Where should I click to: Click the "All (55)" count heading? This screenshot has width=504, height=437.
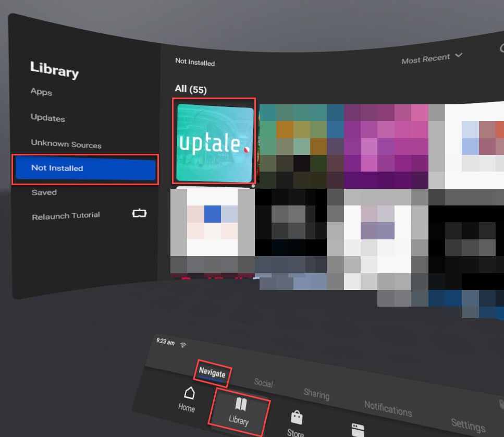click(x=191, y=89)
